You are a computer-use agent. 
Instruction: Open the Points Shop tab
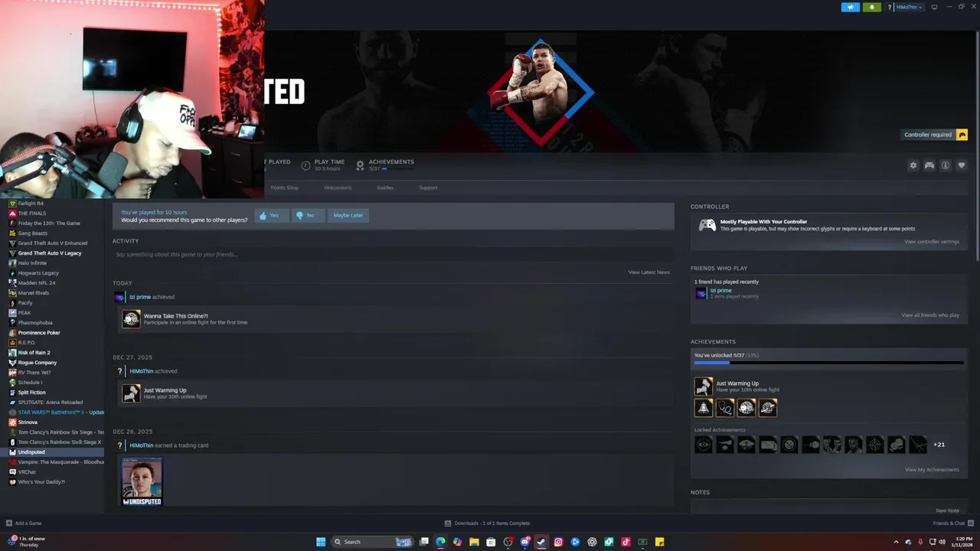285,187
